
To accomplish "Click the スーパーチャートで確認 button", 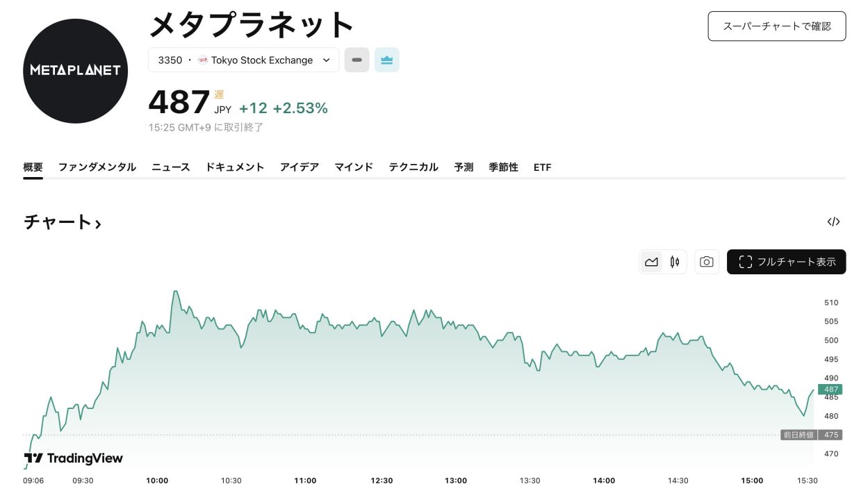I will click(776, 26).
